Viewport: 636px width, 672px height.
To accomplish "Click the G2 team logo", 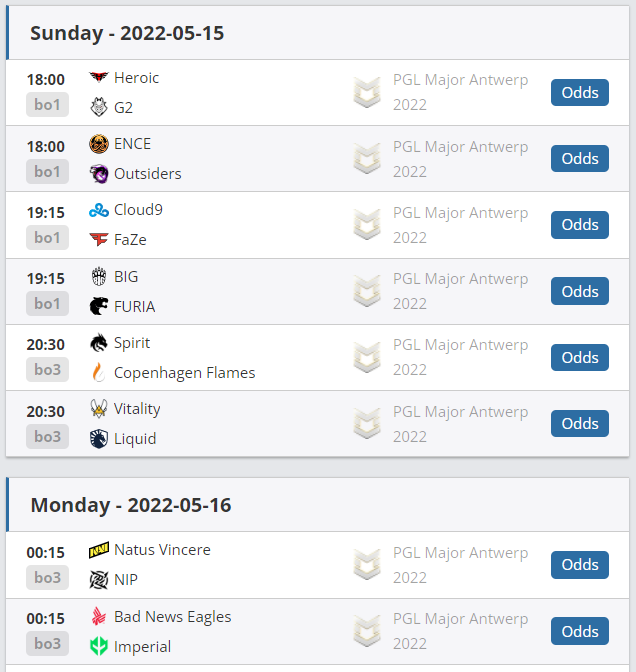I will tap(98, 107).
